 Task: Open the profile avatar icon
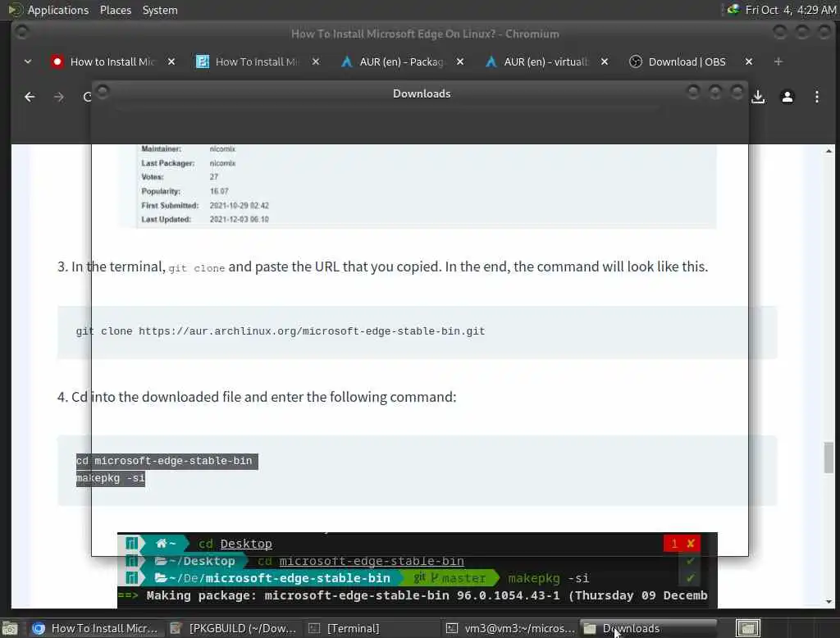click(787, 97)
